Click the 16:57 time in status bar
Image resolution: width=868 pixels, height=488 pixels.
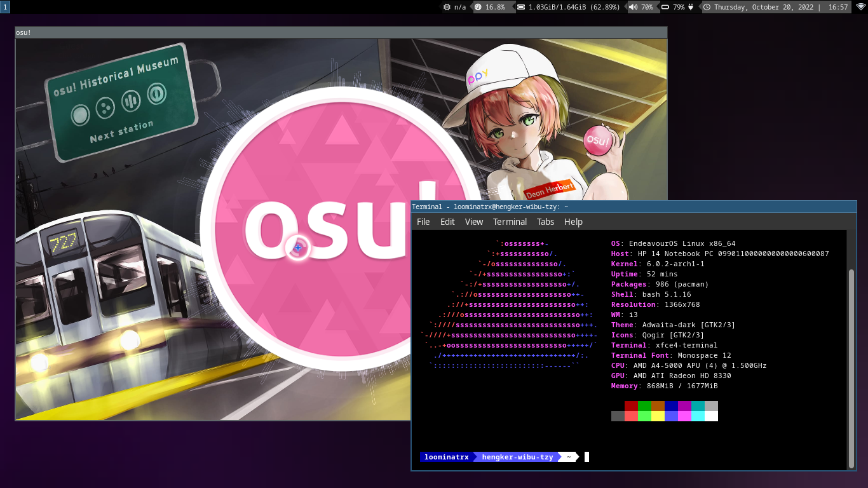[x=838, y=7]
